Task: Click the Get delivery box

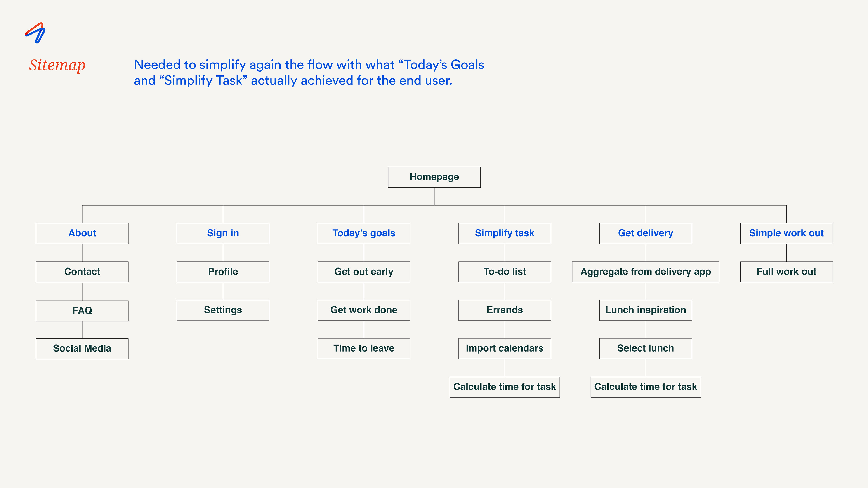Action: [x=645, y=233]
